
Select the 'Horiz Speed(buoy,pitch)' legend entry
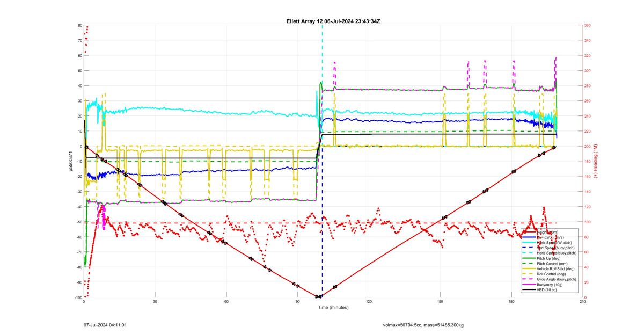pos(557,253)
